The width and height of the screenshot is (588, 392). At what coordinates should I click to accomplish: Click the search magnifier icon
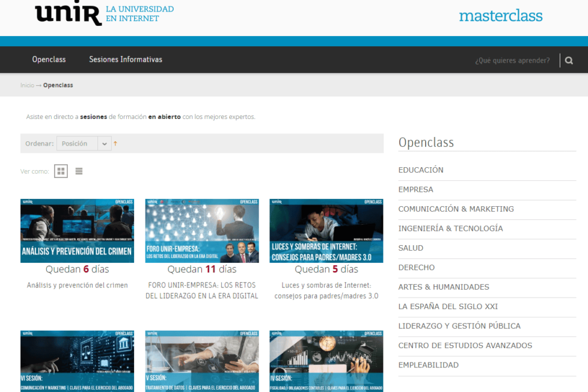[569, 60]
